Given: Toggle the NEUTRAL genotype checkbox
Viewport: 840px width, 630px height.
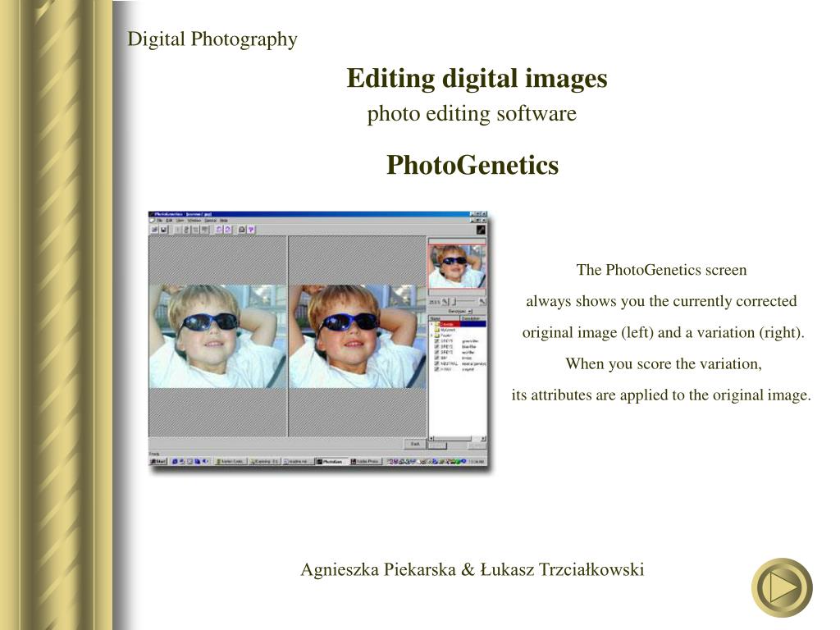Looking at the screenshot, I should click(x=436, y=363).
